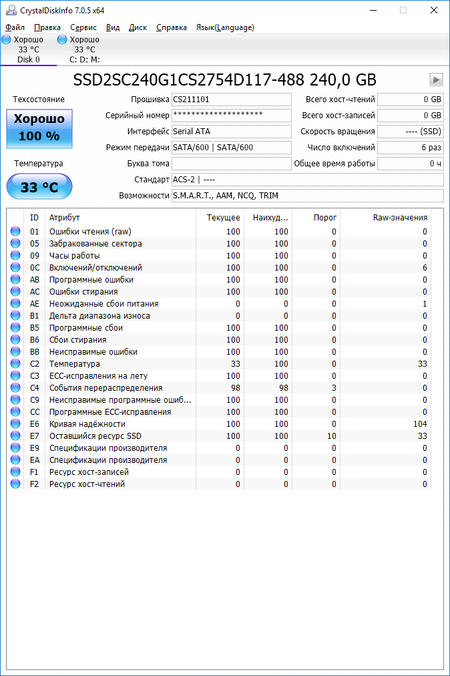Click status icon for Ошибки стирания
The height and width of the screenshot is (676, 450).
tap(16, 292)
